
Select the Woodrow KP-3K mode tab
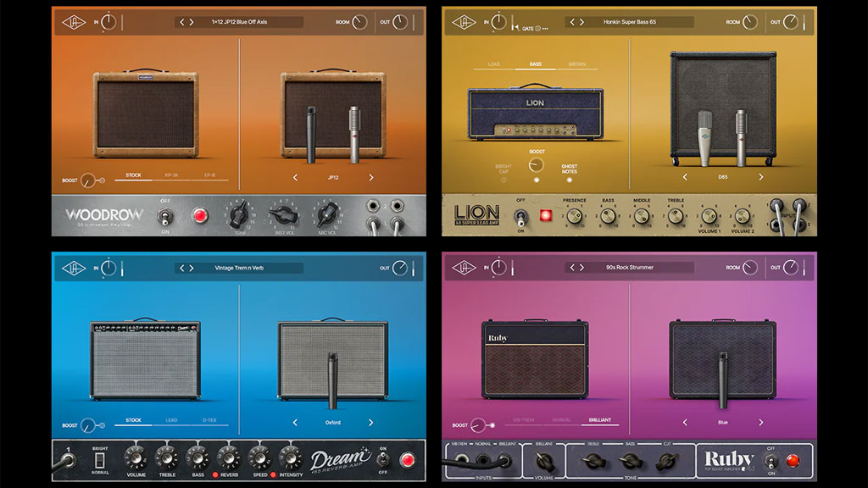[x=171, y=175]
